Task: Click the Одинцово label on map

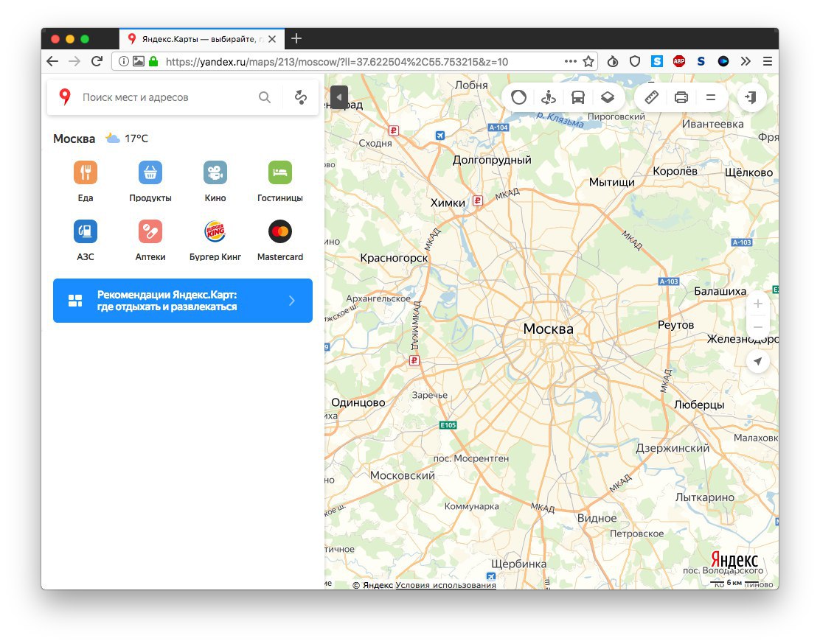Action: 358,402
